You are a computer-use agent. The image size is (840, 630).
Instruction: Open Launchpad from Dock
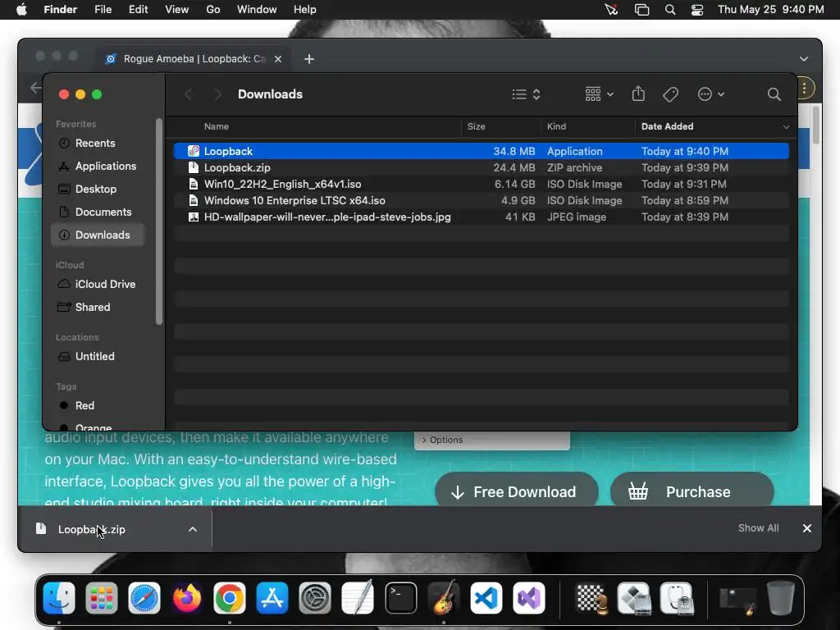(x=102, y=598)
